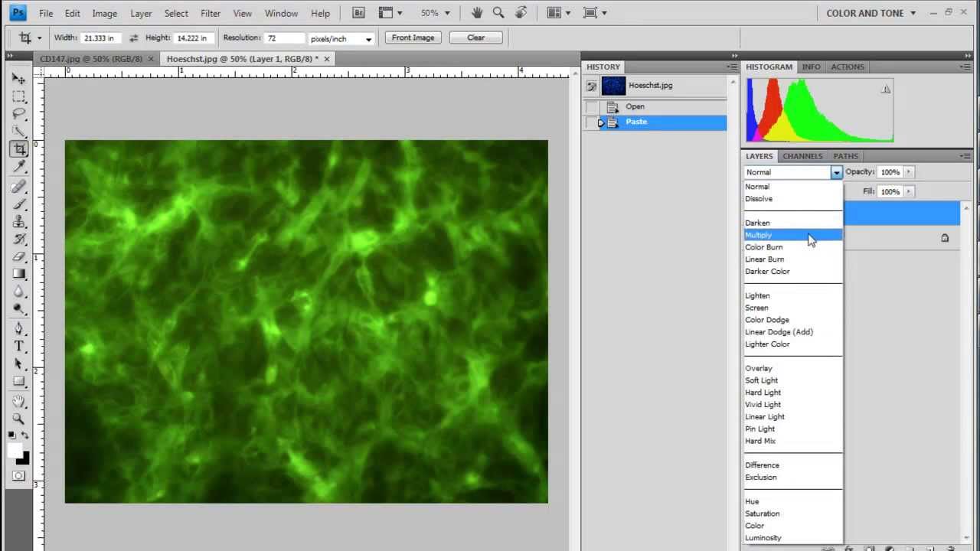This screenshot has height=551, width=980.
Task: Launch Bridge from the Br icon
Action: tap(358, 13)
